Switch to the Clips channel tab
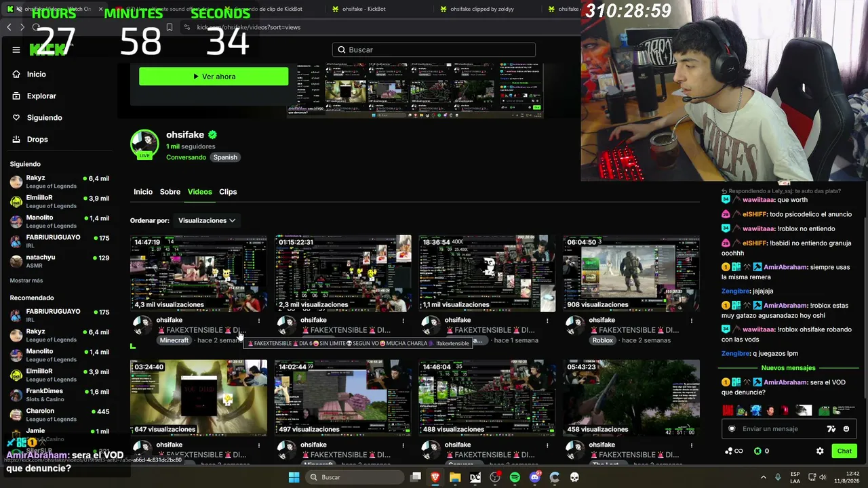Viewport: 868px width, 488px height. click(228, 192)
